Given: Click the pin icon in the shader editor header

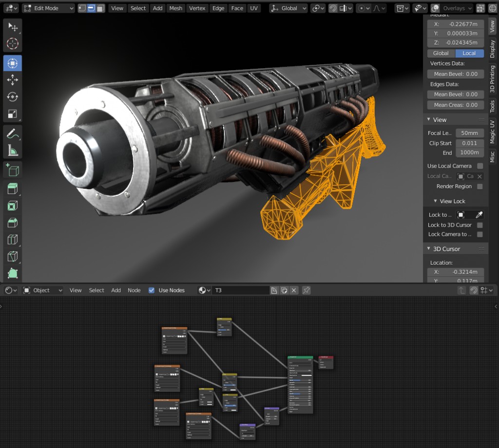Looking at the screenshot, I should click(x=306, y=290).
